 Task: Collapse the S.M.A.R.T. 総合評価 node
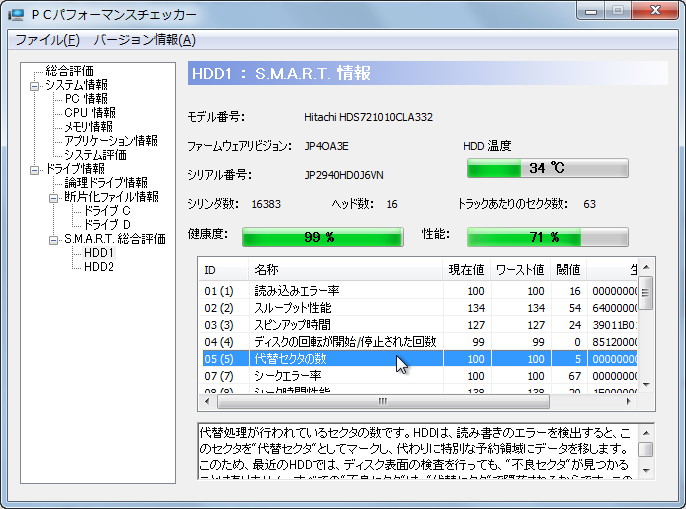(x=53, y=240)
